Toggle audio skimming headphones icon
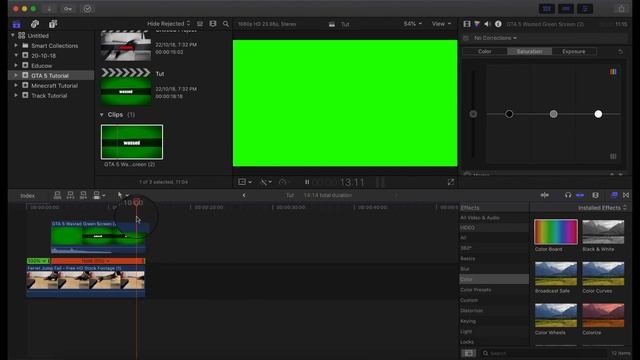 coord(568,195)
